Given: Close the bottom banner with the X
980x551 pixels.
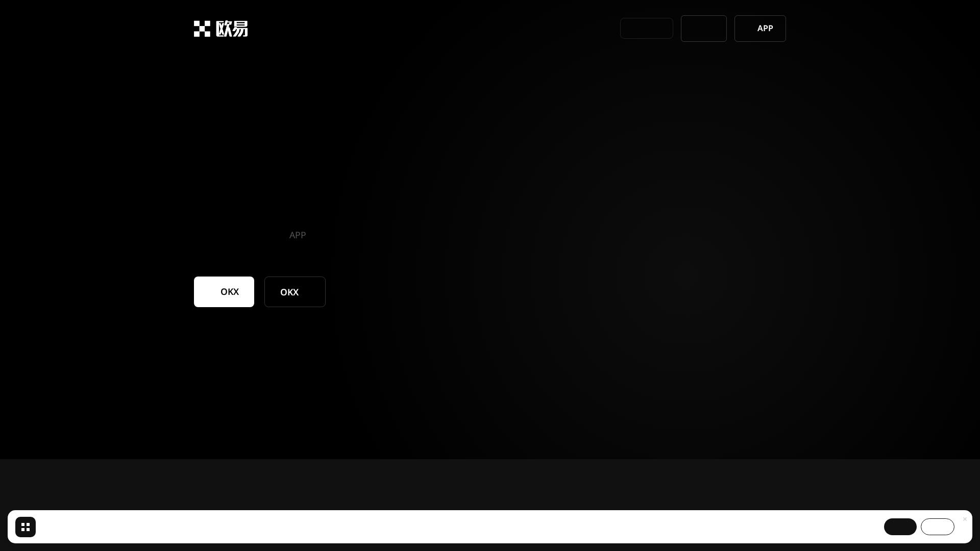Looking at the screenshot, I should (x=965, y=519).
